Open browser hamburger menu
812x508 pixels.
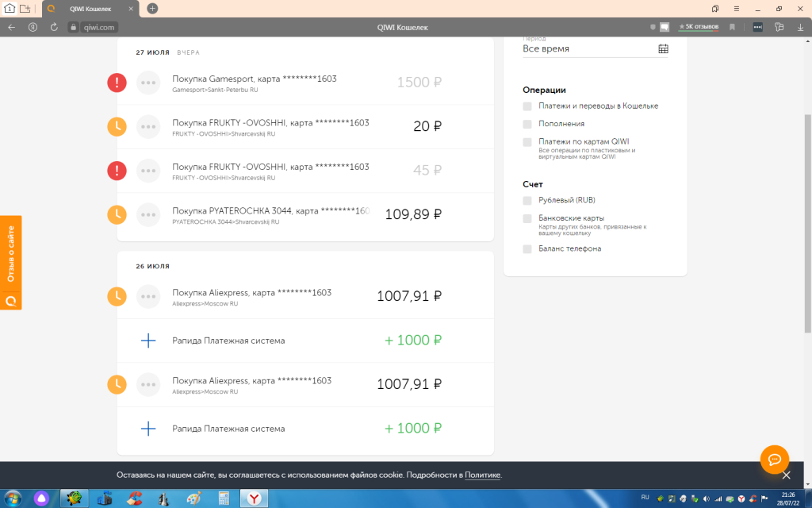736,8
